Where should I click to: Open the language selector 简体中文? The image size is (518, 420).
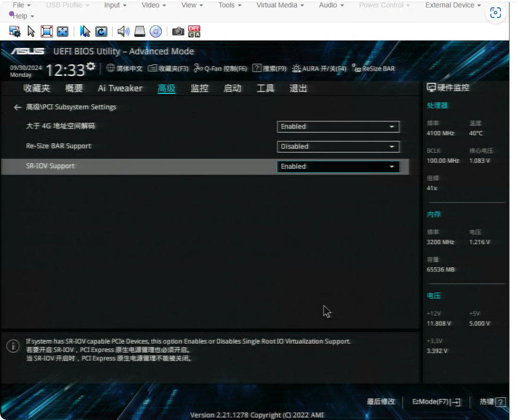(x=124, y=69)
